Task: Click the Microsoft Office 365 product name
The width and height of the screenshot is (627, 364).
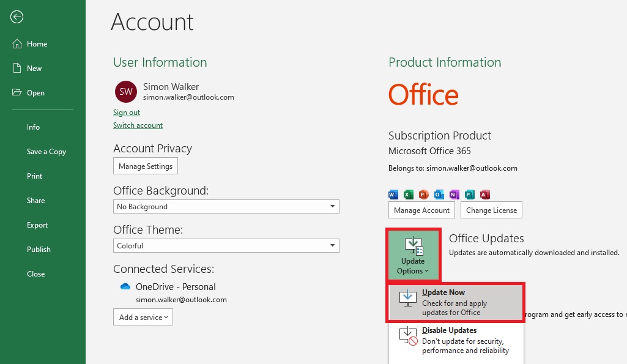Action: (429, 150)
